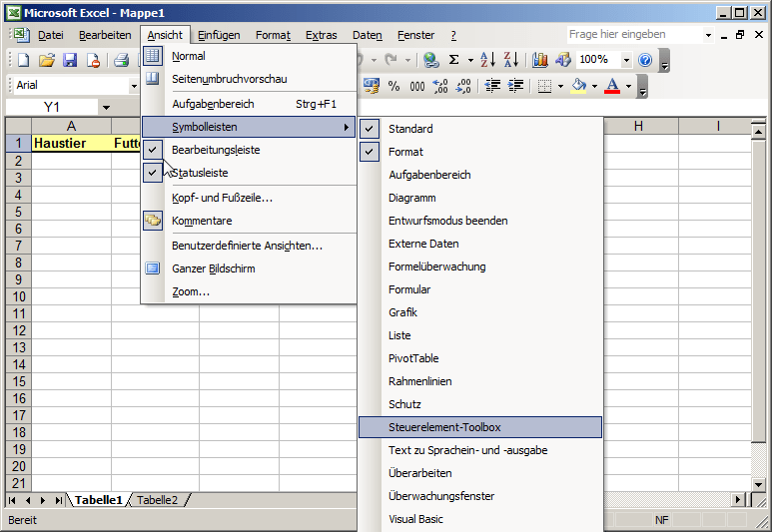The image size is (772, 532).
Task: Open Standard toolbar options chevron
Action: [x=665, y=60]
